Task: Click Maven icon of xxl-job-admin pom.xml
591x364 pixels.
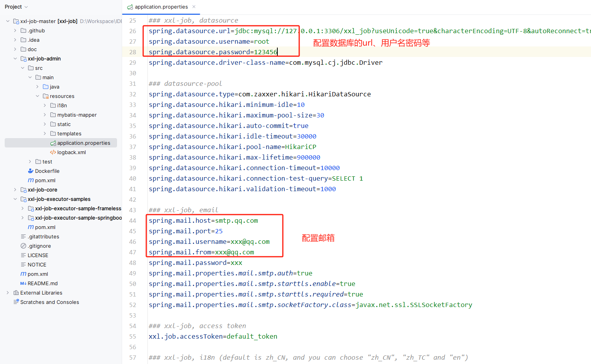Action: click(x=31, y=180)
